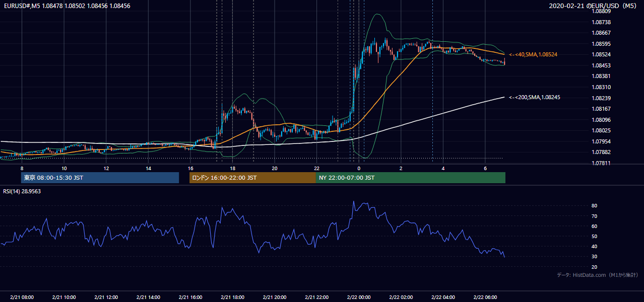This screenshot has width=644, height=302.
Task: Click the bottom date label '2/21 10:00'
Action: click(63, 297)
